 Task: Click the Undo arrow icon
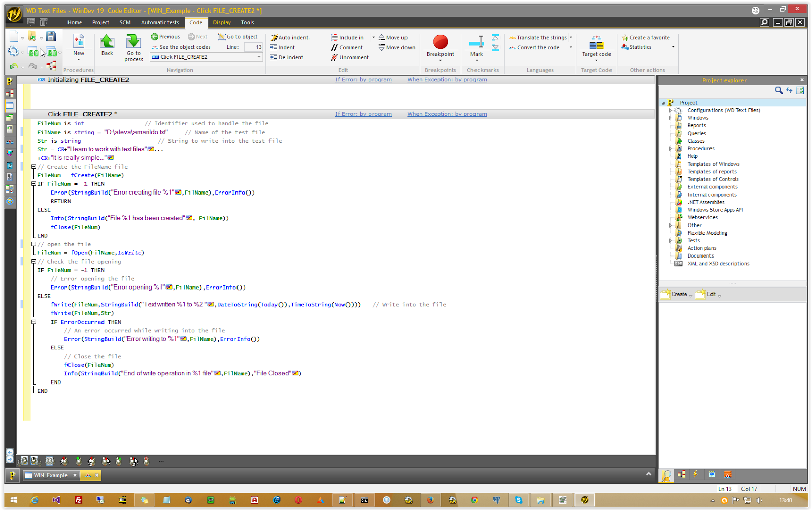click(14, 66)
